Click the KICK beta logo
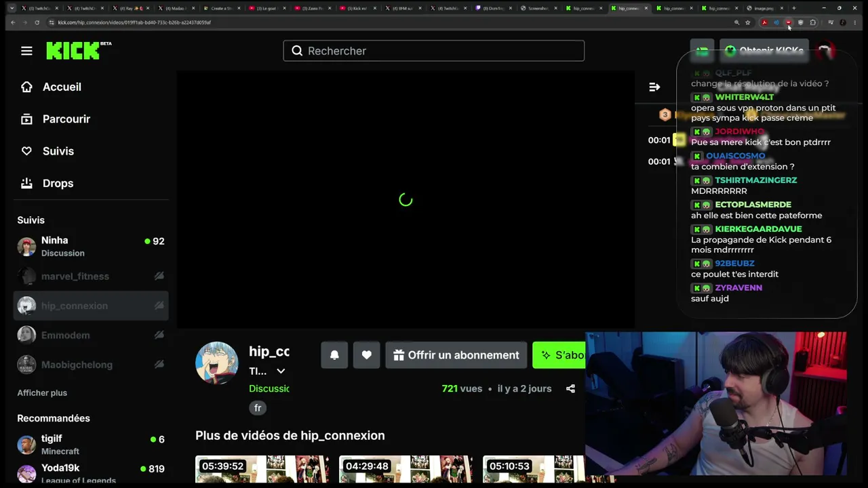868x488 pixels. pos(79,51)
